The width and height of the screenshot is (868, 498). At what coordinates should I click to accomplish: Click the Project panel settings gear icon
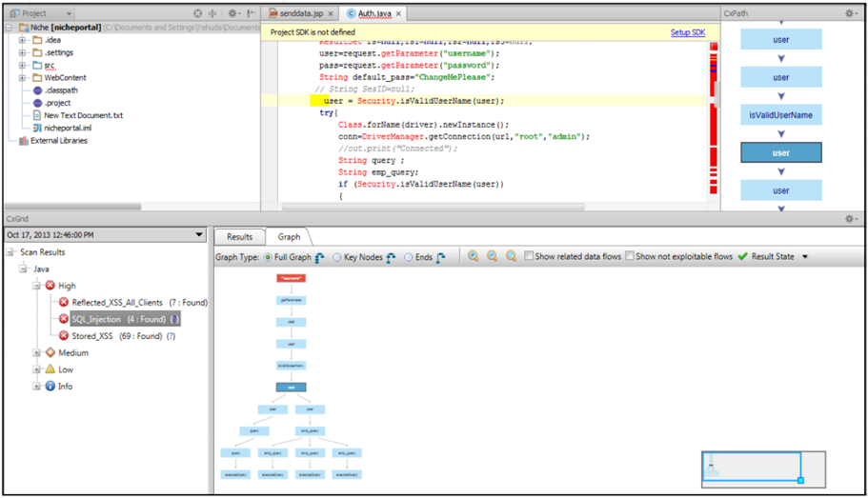[x=233, y=14]
